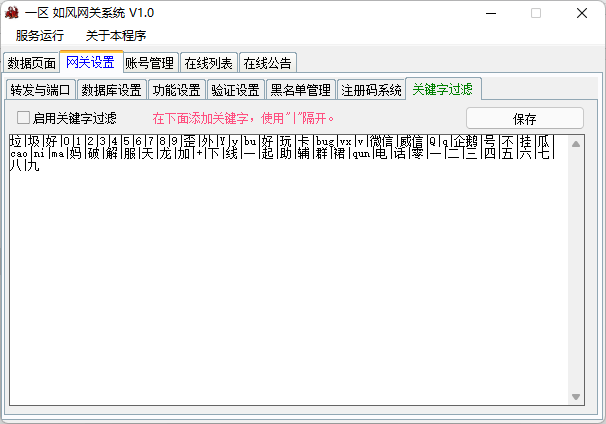Open the 黑名单管理 sub-tab

(x=301, y=90)
